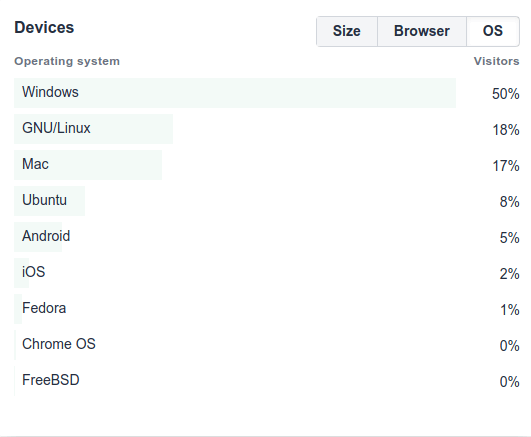Viewport: 531px width, 437px height.
Task: Click the Visitors column header
Action: (496, 61)
